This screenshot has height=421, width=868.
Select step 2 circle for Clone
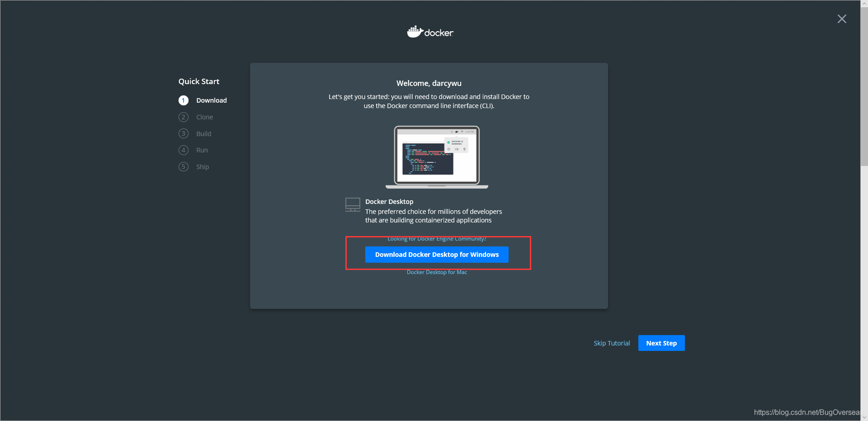click(184, 117)
